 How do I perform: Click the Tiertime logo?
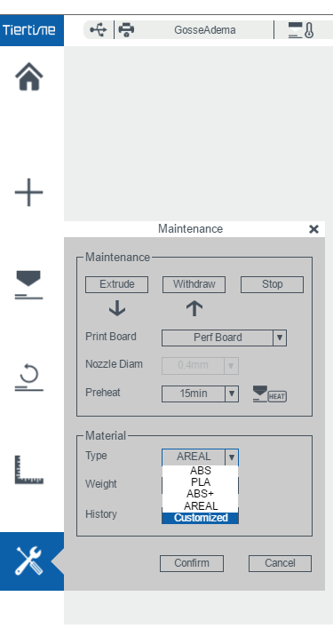pyautogui.click(x=29, y=30)
